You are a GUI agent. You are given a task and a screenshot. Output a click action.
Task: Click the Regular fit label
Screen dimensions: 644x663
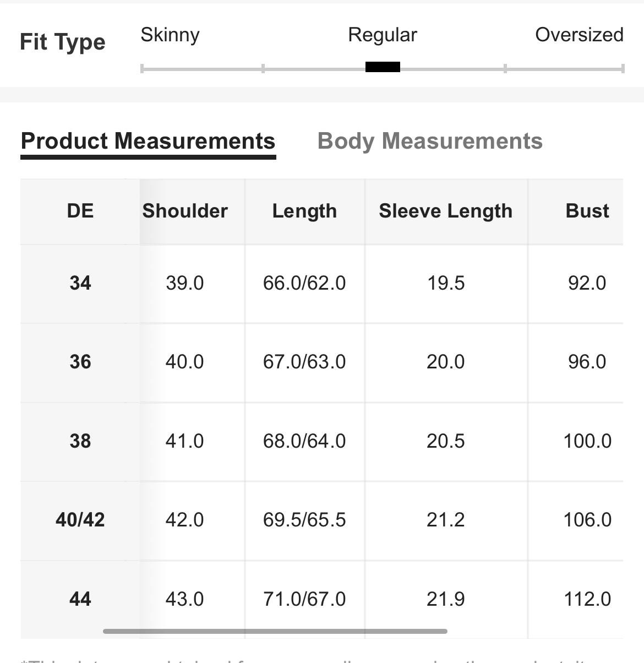pyautogui.click(x=383, y=35)
